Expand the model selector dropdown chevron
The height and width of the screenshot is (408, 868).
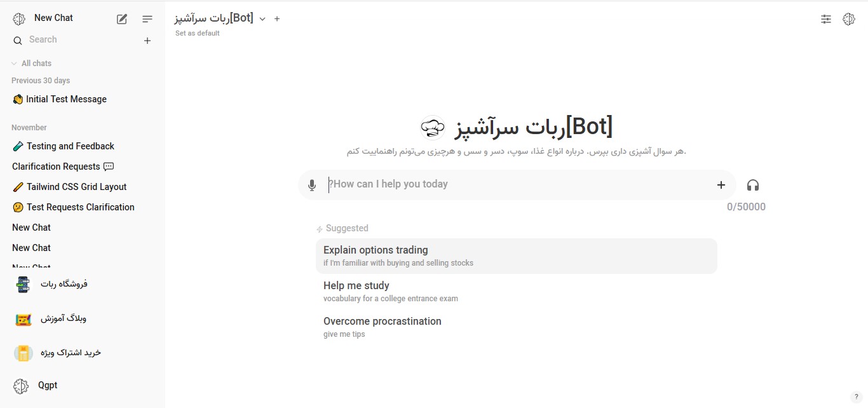coord(262,19)
